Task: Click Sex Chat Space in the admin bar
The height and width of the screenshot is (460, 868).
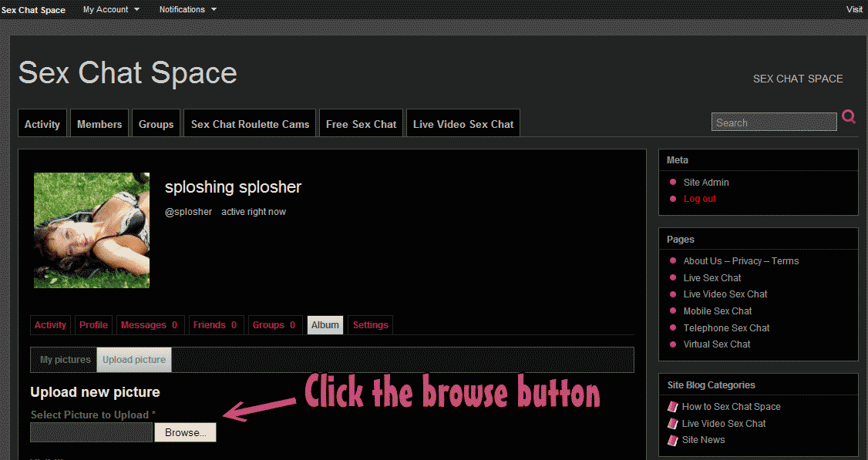Action: (33, 10)
